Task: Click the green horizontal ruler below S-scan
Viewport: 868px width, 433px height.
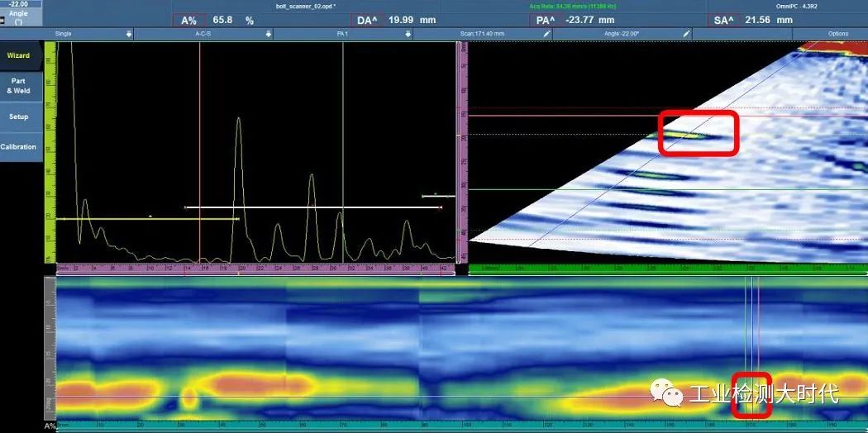Action: (668, 269)
